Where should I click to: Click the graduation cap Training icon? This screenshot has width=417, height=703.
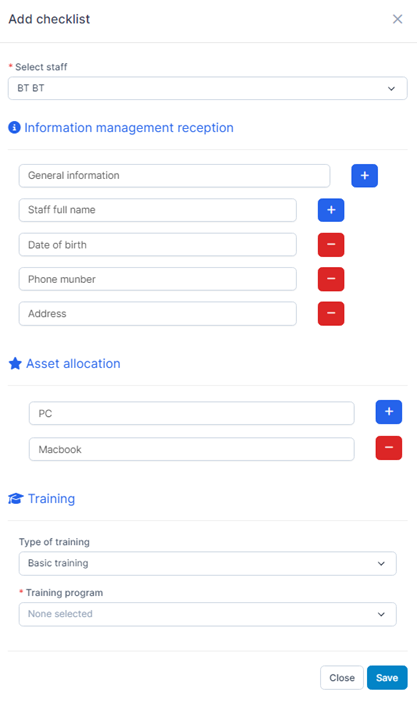click(x=16, y=499)
